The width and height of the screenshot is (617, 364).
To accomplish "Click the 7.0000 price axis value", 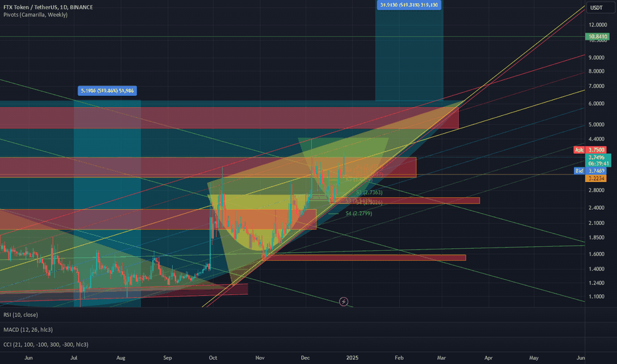I will [x=596, y=86].
